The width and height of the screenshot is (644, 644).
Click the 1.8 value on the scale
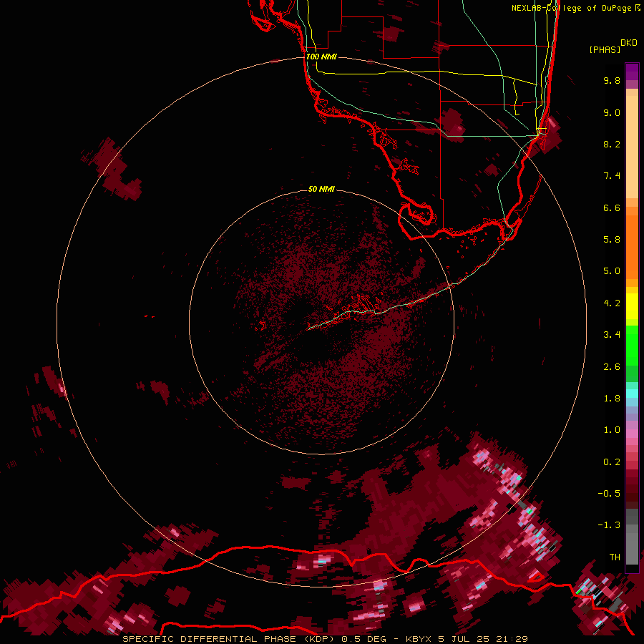(x=612, y=399)
